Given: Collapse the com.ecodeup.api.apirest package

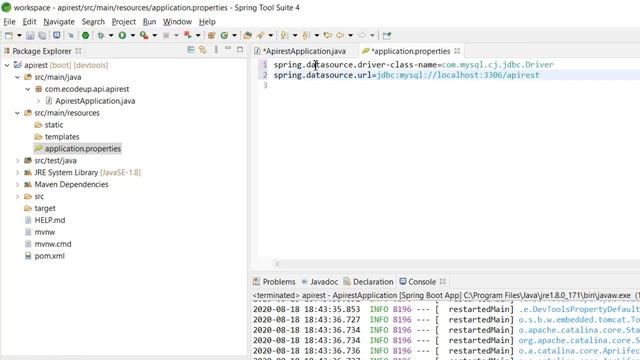Looking at the screenshot, I should pos(27,89).
